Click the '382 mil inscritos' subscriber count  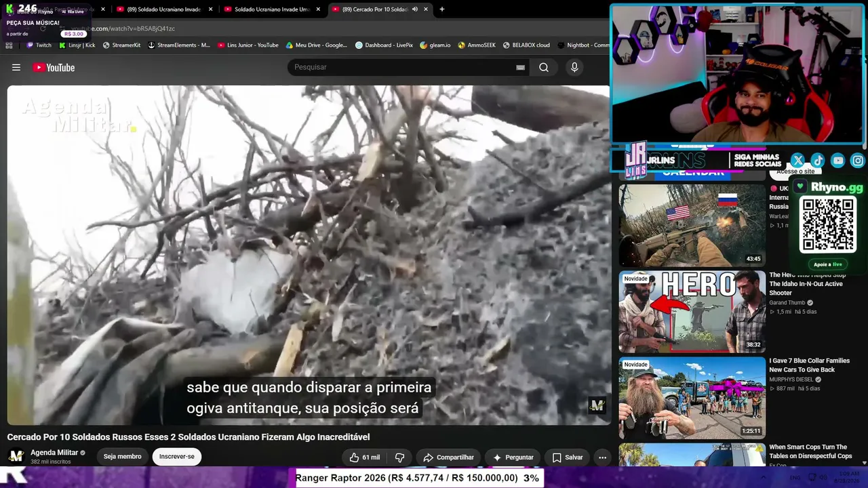click(x=51, y=462)
